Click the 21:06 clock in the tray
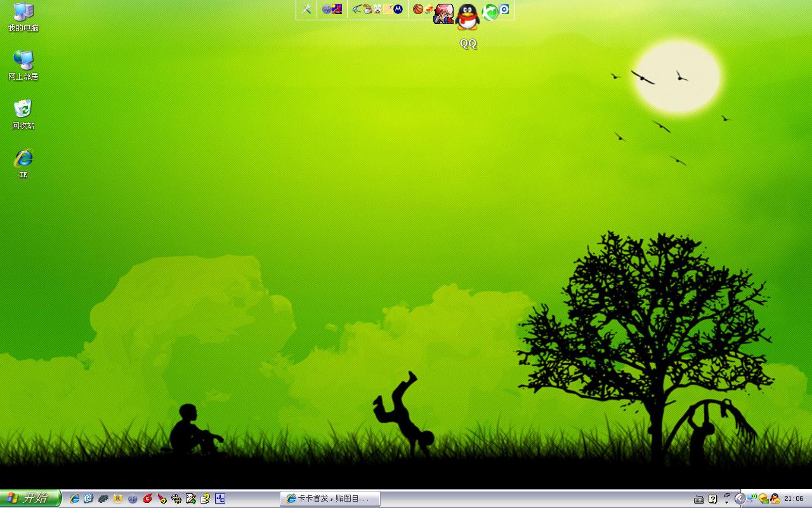This screenshot has height=508, width=812. [x=794, y=498]
